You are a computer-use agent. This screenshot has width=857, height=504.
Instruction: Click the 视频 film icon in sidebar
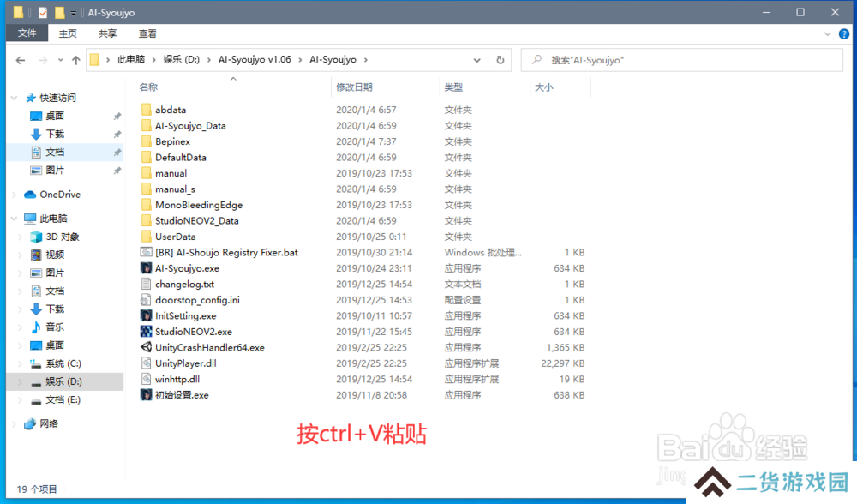[x=36, y=255]
